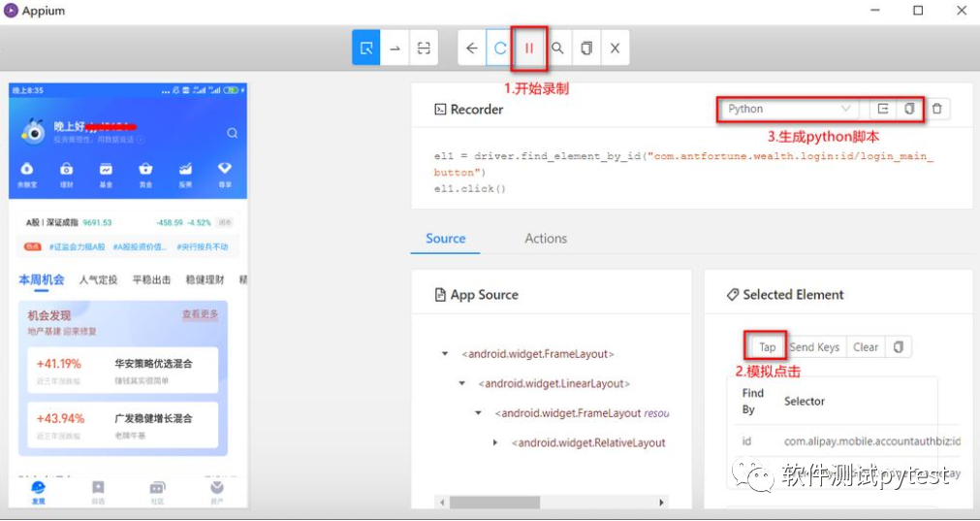Tap the ant mascot avatar in phone screenshot
The width and height of the screenshot is (980, 521).
pyautogui.click(x=33, y=131)
